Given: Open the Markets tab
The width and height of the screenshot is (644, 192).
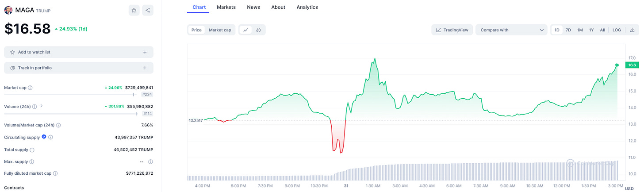Looking at the screenshot, I should pyautogui.click(x=226, y=7).
